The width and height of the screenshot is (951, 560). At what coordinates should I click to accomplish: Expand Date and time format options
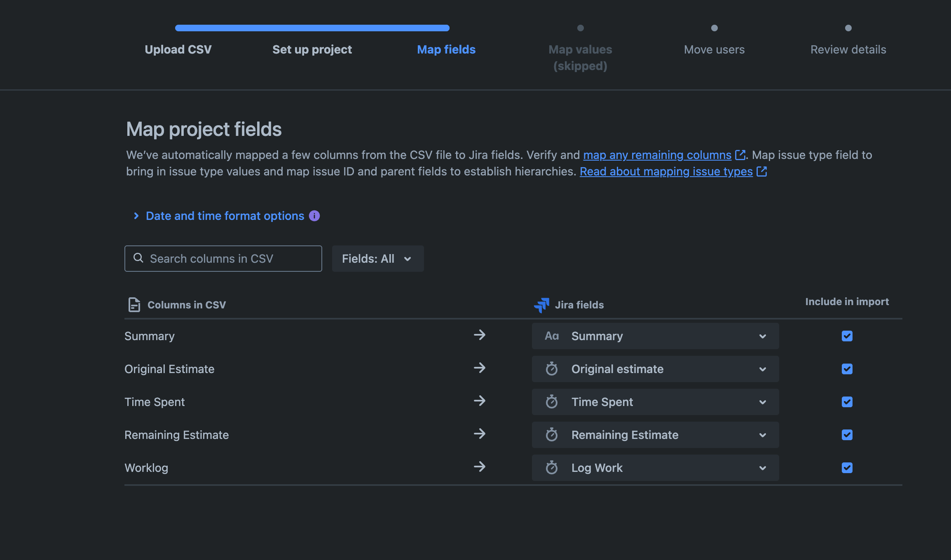[x=225, y=216]
